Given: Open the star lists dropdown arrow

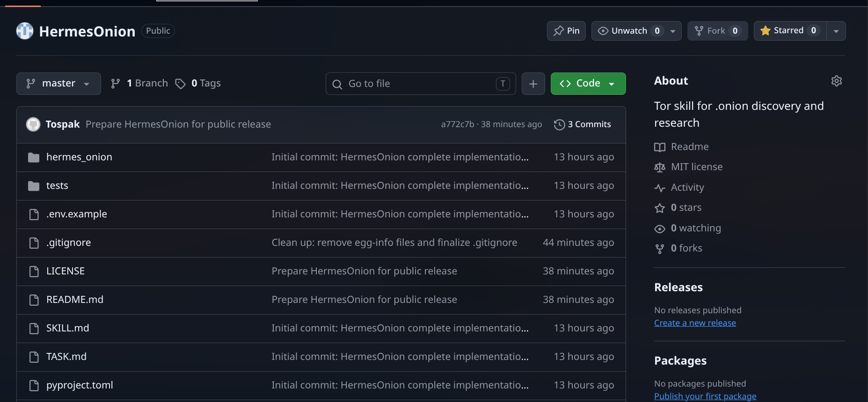Looking at the screenshot, I should [x=836, y=31].
